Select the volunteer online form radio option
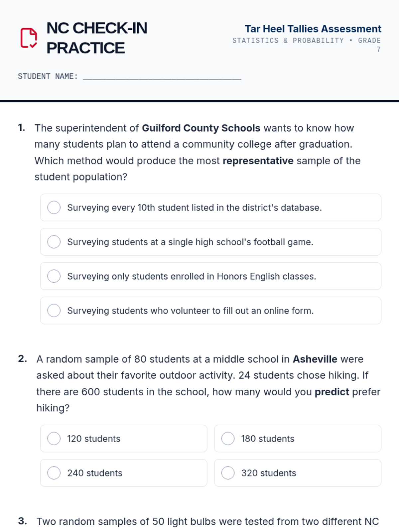 (x=54, y=311)
